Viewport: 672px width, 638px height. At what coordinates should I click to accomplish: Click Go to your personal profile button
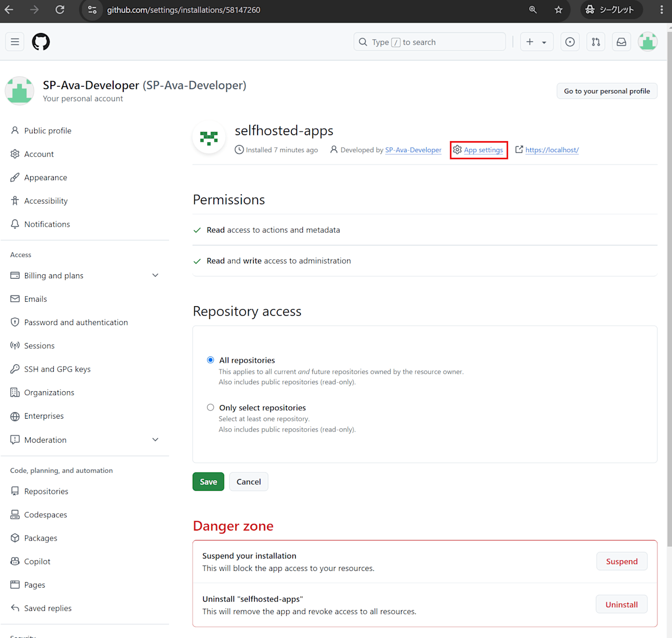[607, 91]
